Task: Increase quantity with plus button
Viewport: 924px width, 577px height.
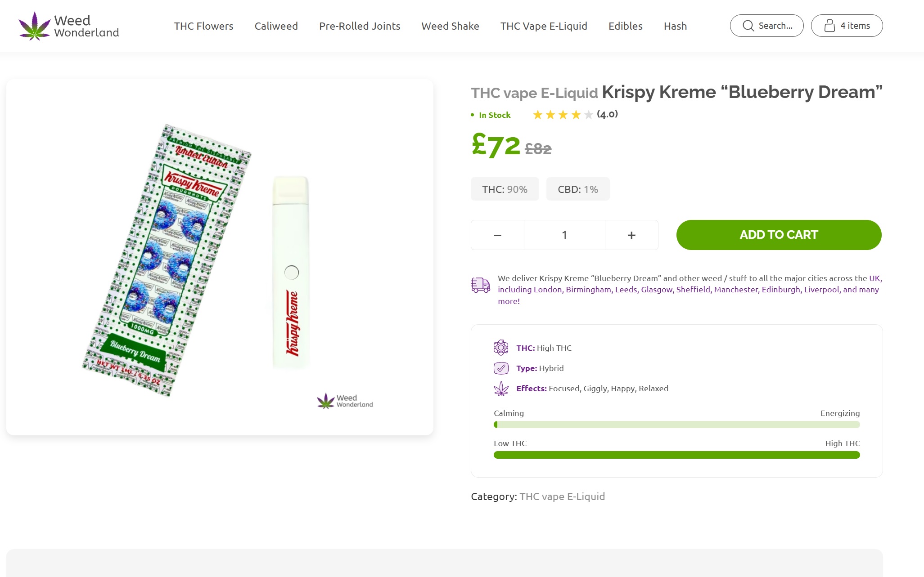Action: point(631,235)
